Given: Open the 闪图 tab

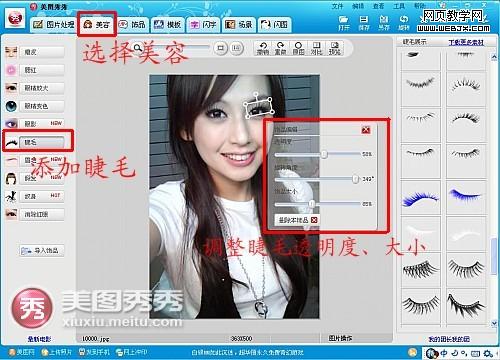Looking at the screenshot, I should click(x=275, y=24).
